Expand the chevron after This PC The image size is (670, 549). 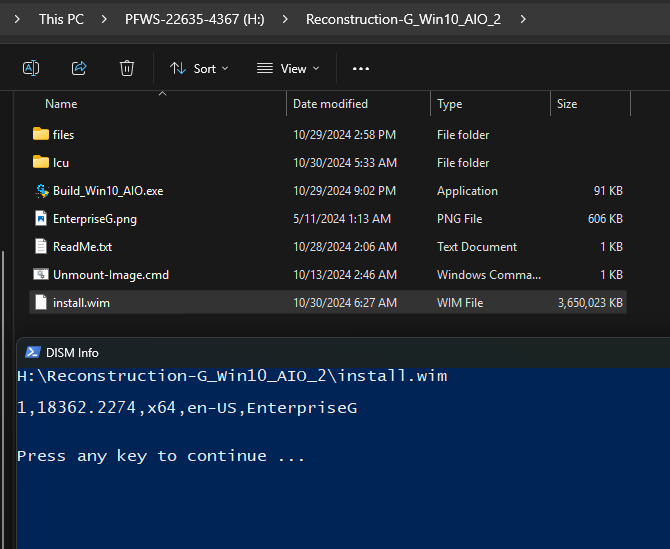[104, 19]
